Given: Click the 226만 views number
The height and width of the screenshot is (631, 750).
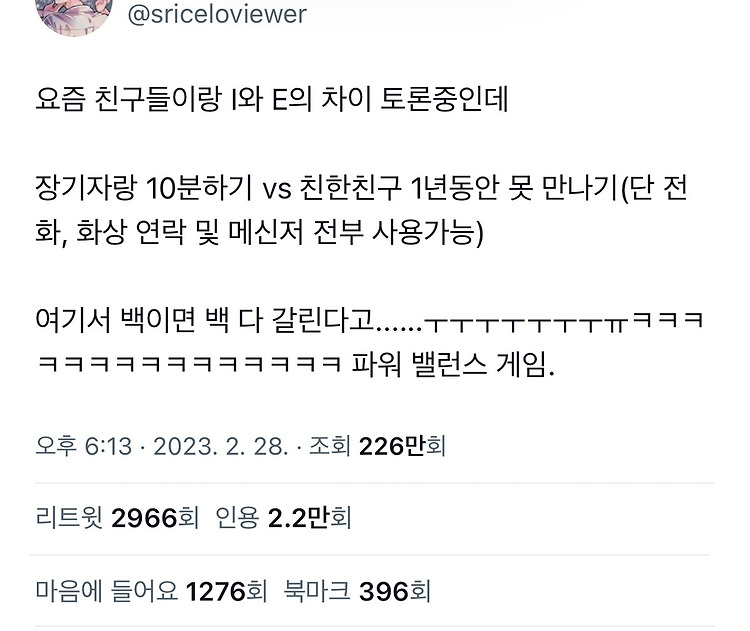Looking at the screenshot, I should (391, 446).
